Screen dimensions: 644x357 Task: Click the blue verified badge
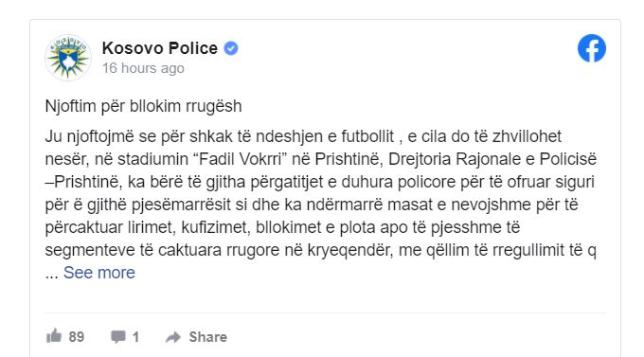(231, 48)
